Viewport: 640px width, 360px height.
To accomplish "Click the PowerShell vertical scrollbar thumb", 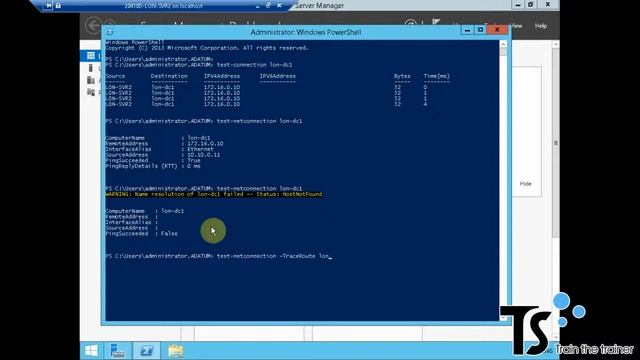I will click(x=503, y=52).
